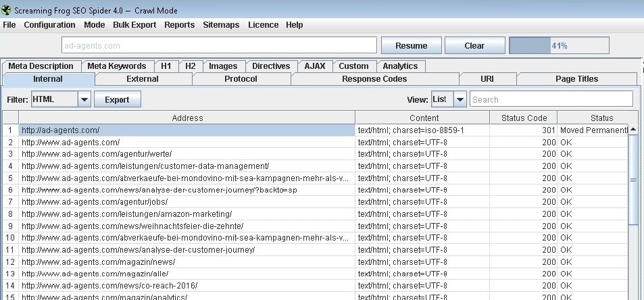Viewport: 644px width, 300px height.
Task: Switch to the H1 tab
Action: (x=166, y=66)
